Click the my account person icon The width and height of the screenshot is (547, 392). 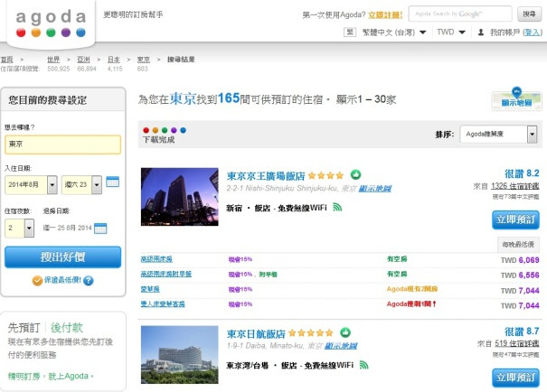pyautogui.click(x=481, y=33)
